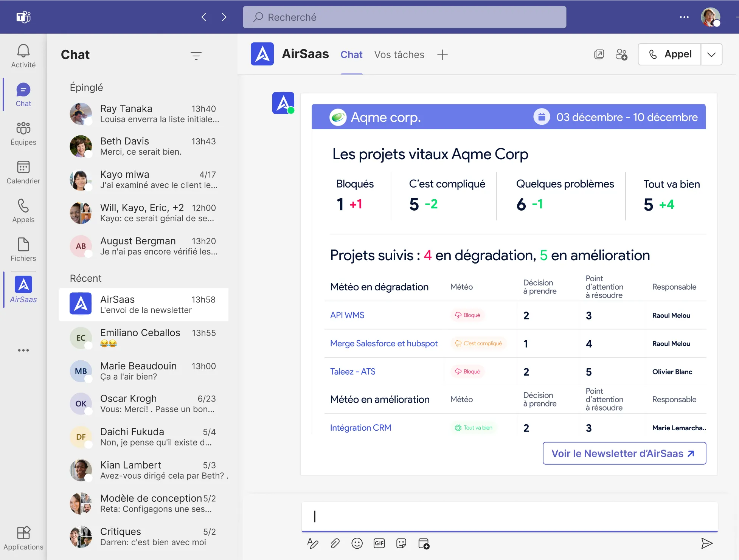Viewport: 739px width, 560px height.
Task: Go forward with the right arrow
Action: pyautogui.click(x=224, y=17)
